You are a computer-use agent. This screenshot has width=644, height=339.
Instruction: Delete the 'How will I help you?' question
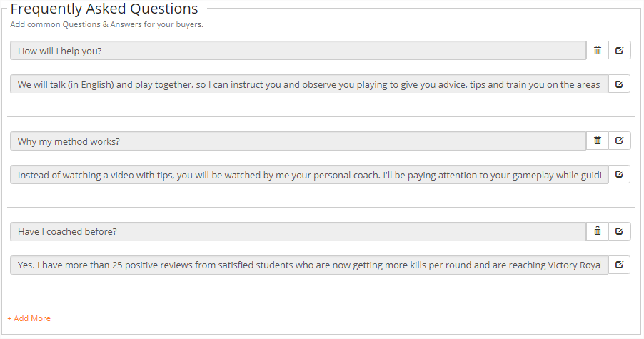[597, 50]
